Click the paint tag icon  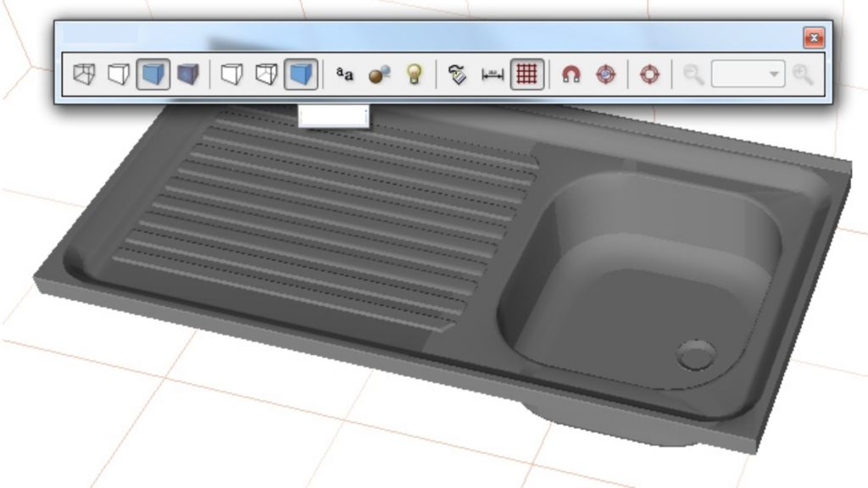tap(459, 75)
